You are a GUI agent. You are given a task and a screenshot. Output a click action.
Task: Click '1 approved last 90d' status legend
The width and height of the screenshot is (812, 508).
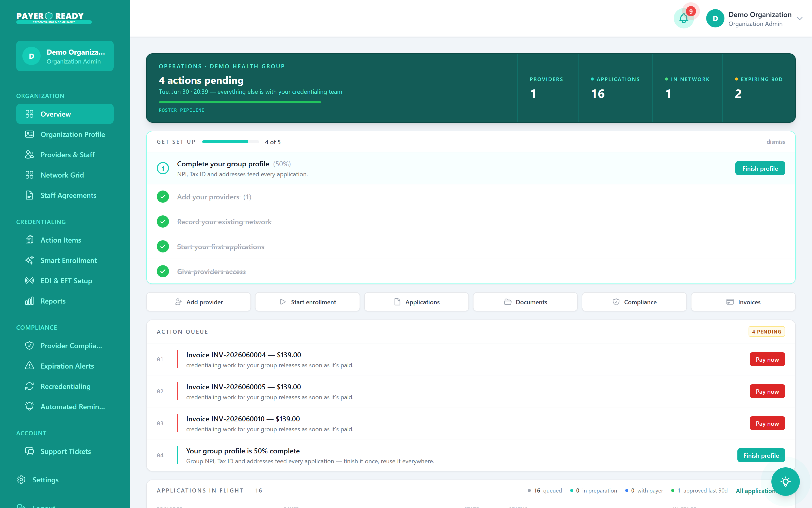pos(699,490)
